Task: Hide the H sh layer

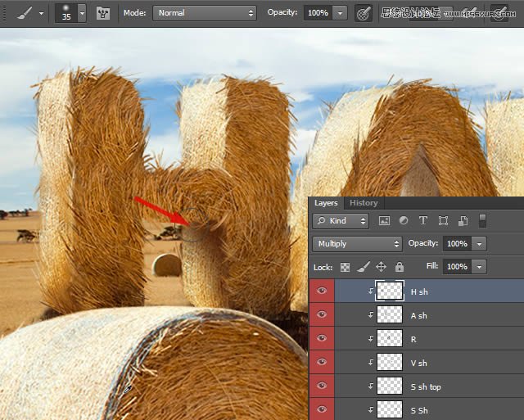Action: (322, 291)
